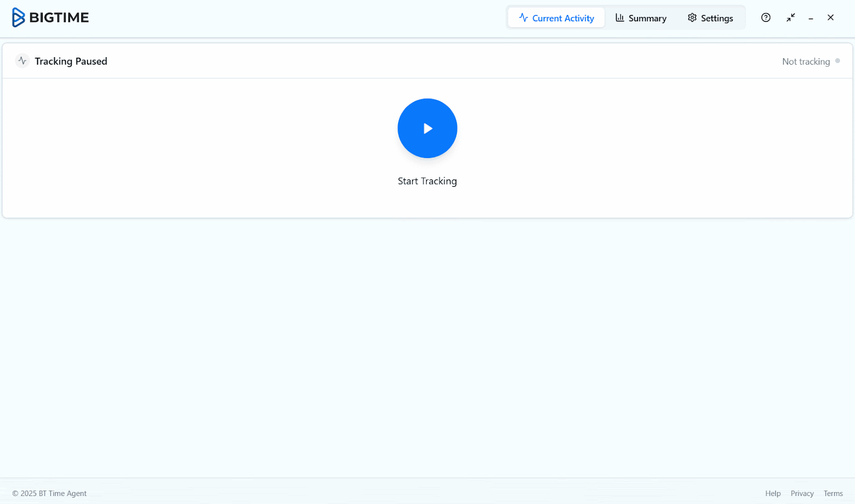The height and width of the screenshot is (504, 855).
Task: View the Privacy link
Action: pyautogui.click(x=802, y=493)
